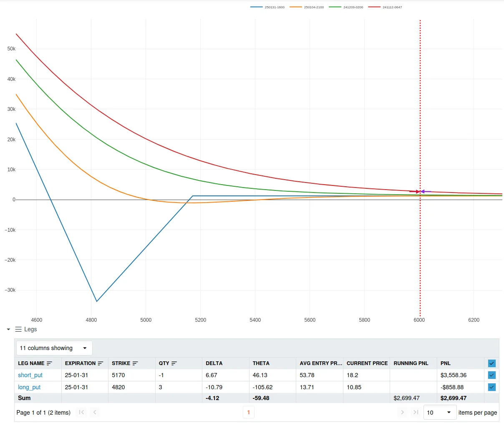Jump to last page with the skip-forward icon
504x423 pixels.
pyautogui.click(x=416, y=412)
